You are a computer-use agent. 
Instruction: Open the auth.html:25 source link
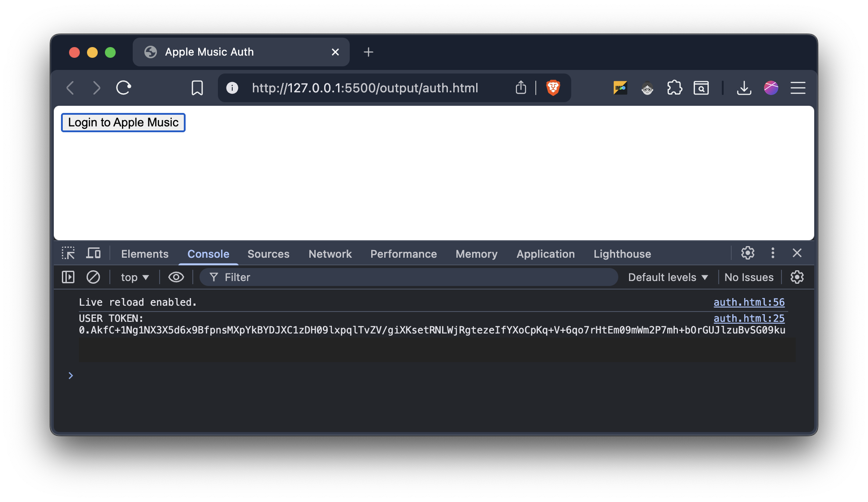(x=749, y=318)
